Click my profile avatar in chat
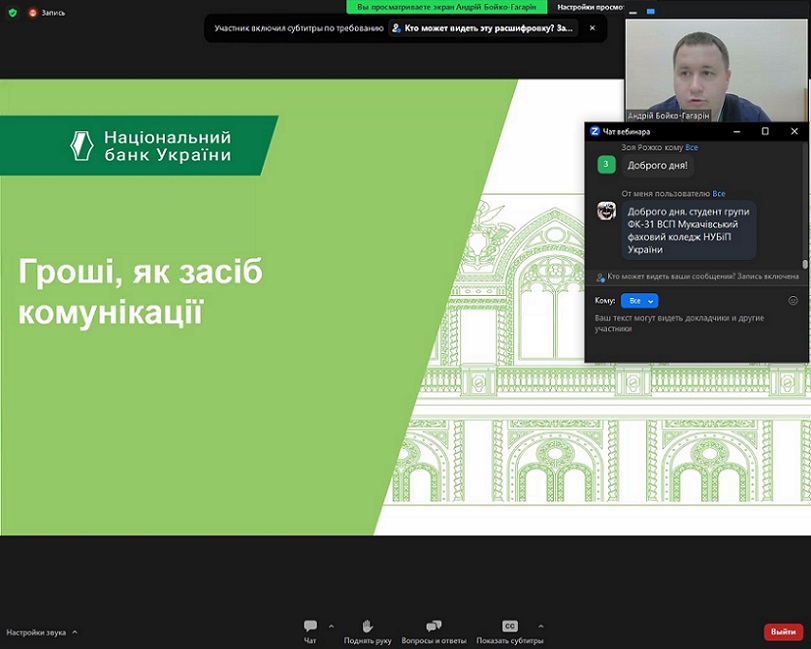811x649 pixels. click(606, 211)
